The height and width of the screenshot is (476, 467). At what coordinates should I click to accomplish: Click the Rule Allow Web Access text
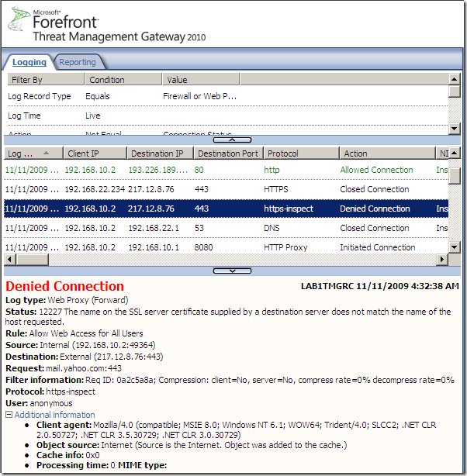point(74,333)
